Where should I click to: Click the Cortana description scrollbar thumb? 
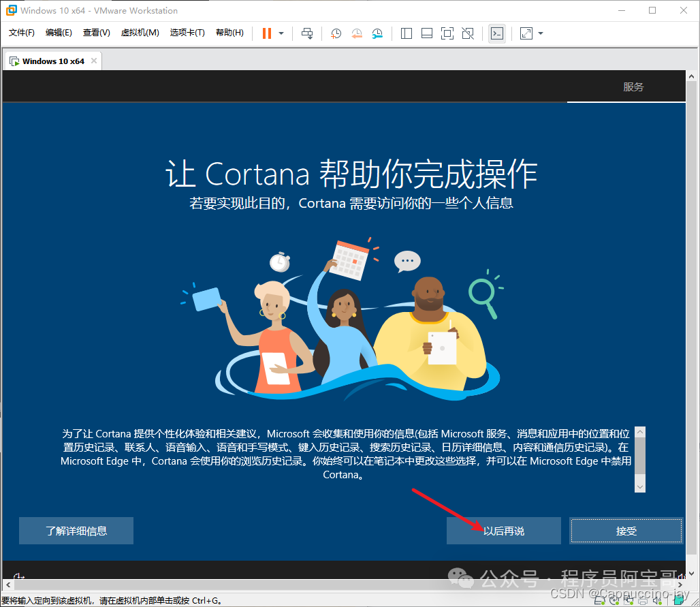point(639,455)
